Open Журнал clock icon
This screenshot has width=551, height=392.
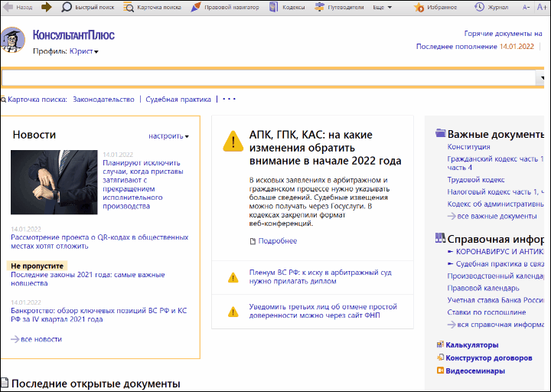(479, 7)
